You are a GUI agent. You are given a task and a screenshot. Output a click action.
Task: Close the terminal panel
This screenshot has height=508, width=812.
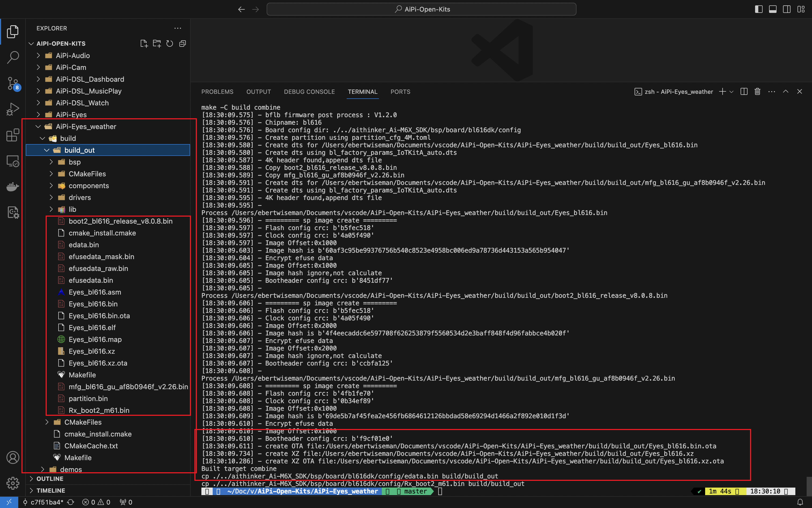(x=800, y=92)
